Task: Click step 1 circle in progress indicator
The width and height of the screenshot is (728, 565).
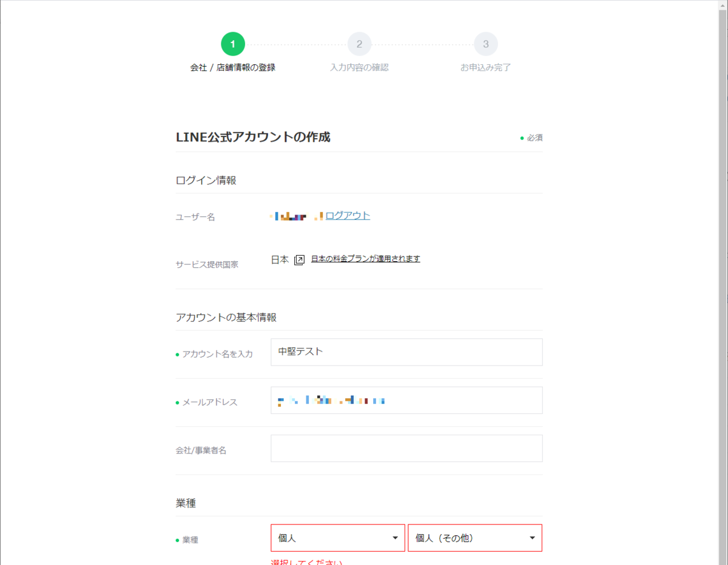Action: (233, 44)
